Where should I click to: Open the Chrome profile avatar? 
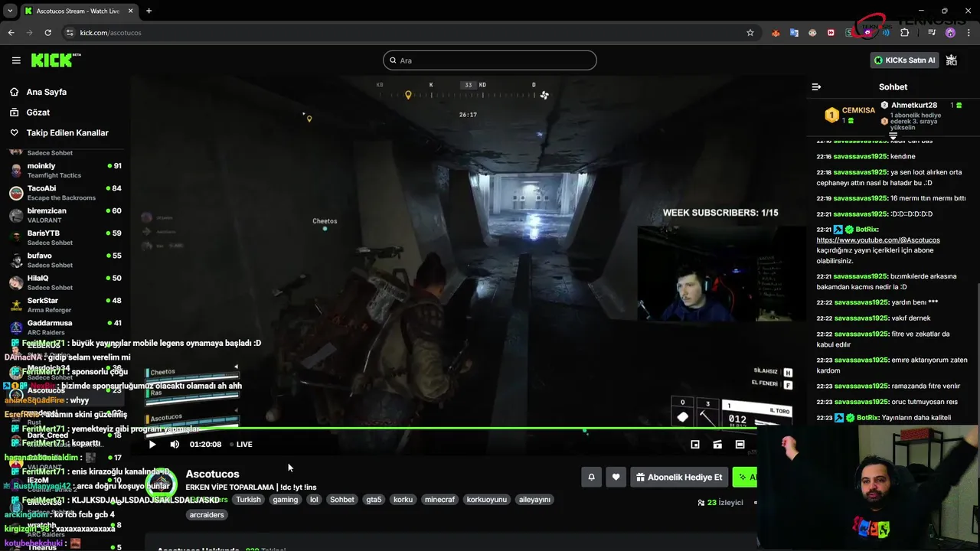[x=950, y=33]
